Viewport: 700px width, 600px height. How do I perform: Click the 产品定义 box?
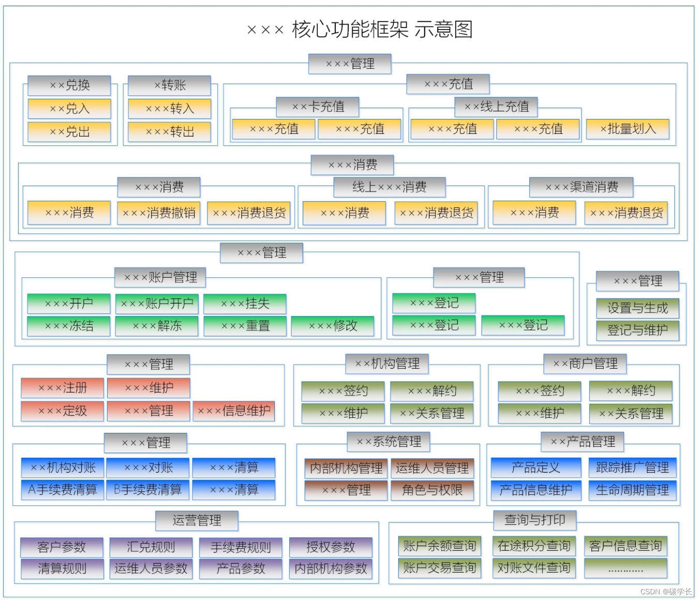[536, 468]
